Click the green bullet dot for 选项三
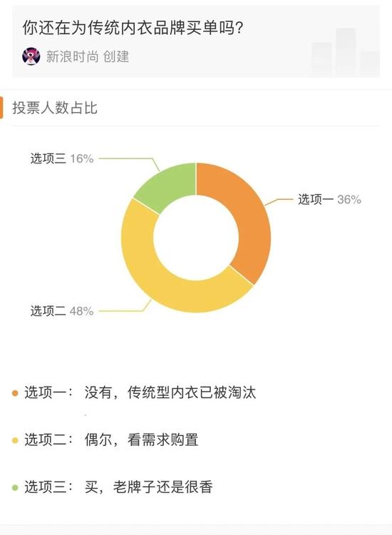Viewport: 392px width, 535px height. (x=15, y=487)
